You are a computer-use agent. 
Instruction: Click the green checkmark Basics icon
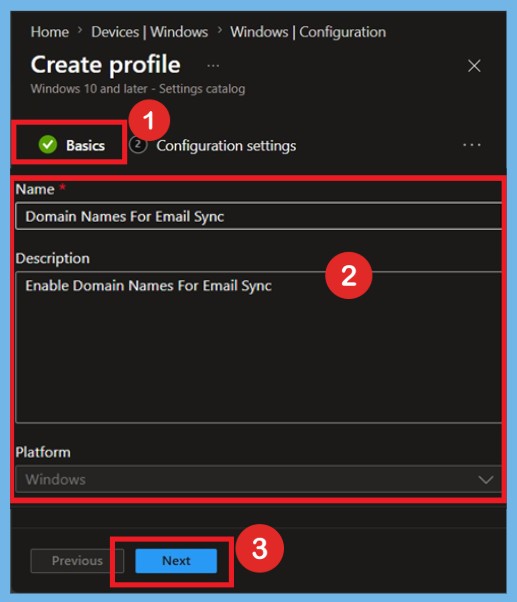click(48, 145)
